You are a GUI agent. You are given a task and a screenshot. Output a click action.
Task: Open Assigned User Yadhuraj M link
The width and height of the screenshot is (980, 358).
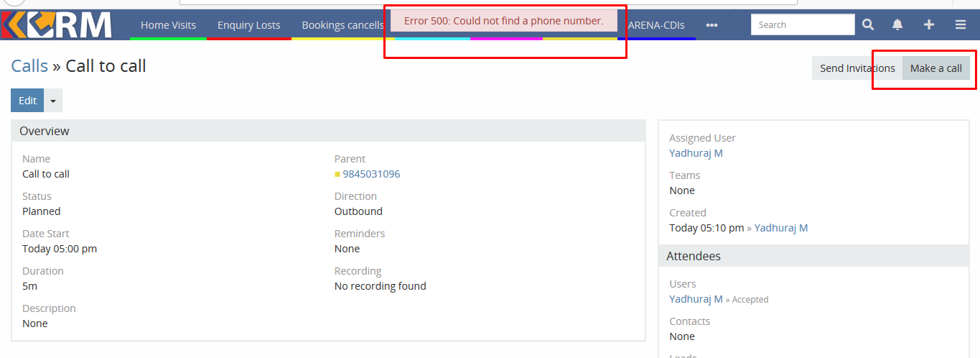pyautogui.click(x=696, y=153)
